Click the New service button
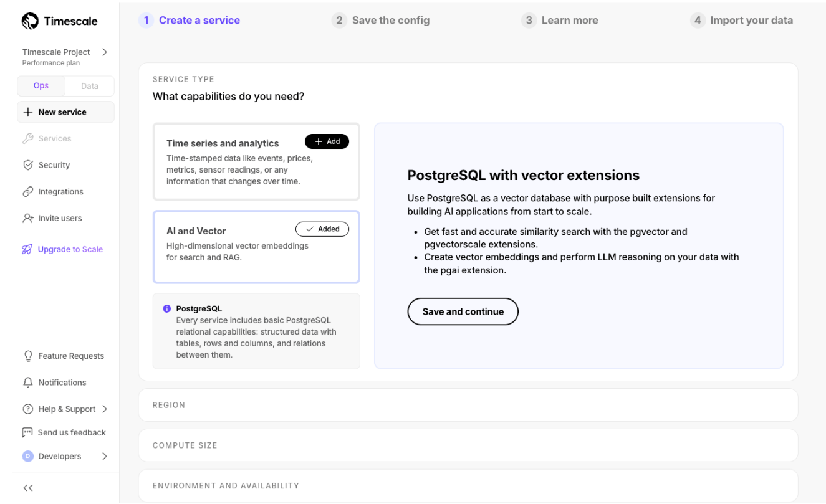This screenshot has height=504, width=826. pos(65,112)
